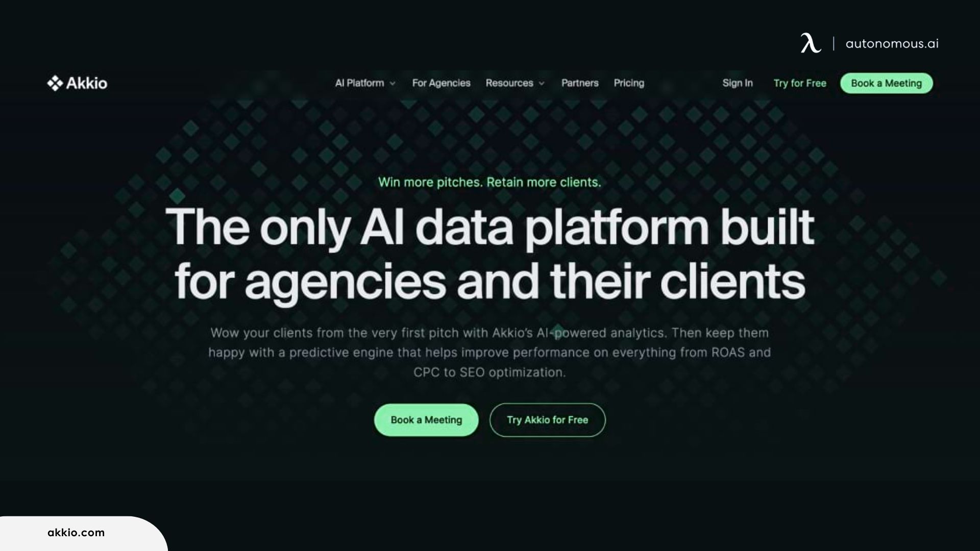Select the For Agencies menu item
The image size is (980, 551).
[x=441, y=83]
